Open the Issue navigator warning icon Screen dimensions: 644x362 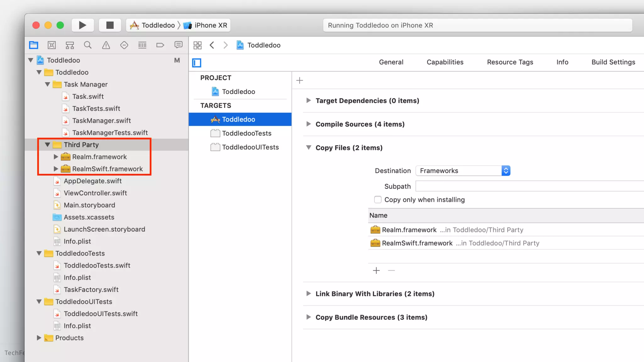click(106, 45)
